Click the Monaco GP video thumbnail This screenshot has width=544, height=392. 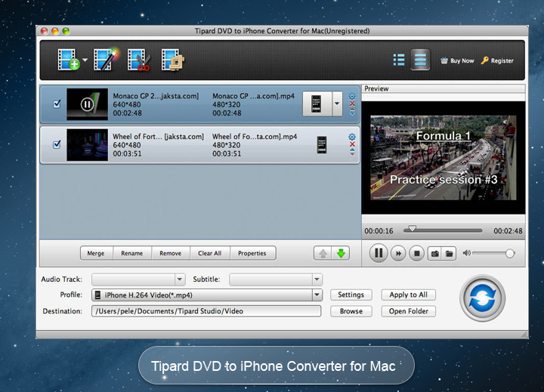click(x=87, y=104)
